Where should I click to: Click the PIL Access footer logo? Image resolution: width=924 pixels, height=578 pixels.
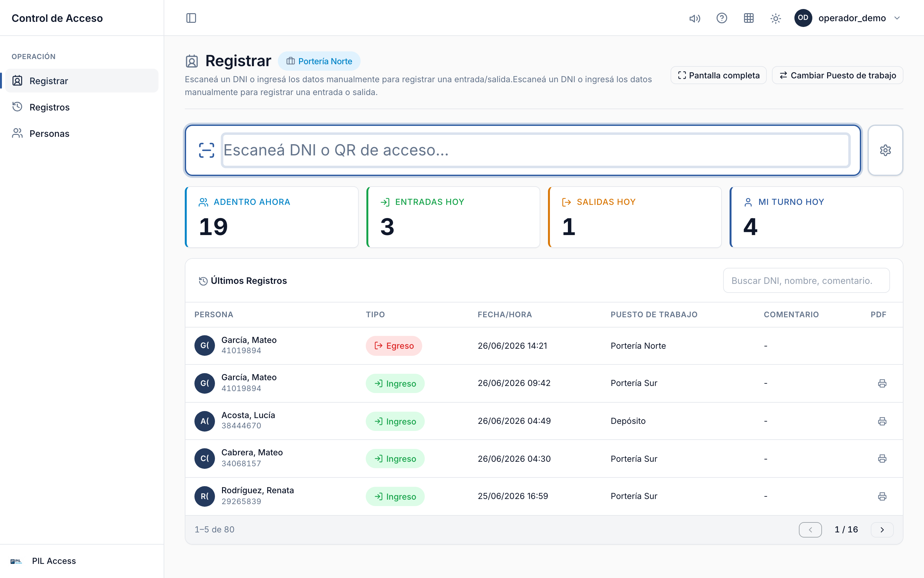(16, 561)
